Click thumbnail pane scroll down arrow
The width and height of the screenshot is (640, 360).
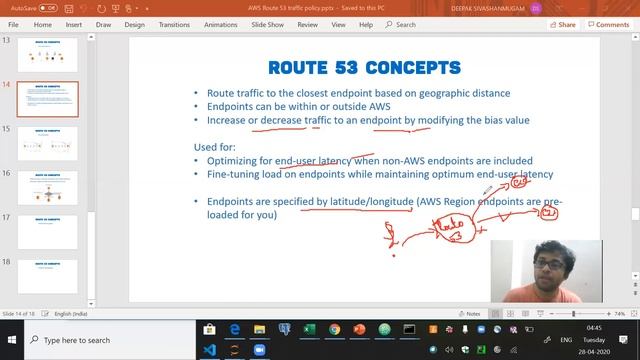91,304
